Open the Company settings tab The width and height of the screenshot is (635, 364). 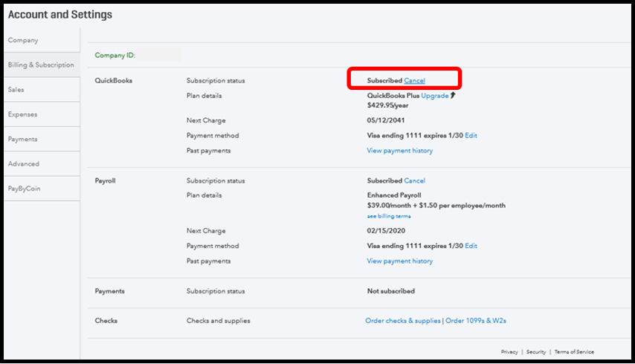click(42, 40)
